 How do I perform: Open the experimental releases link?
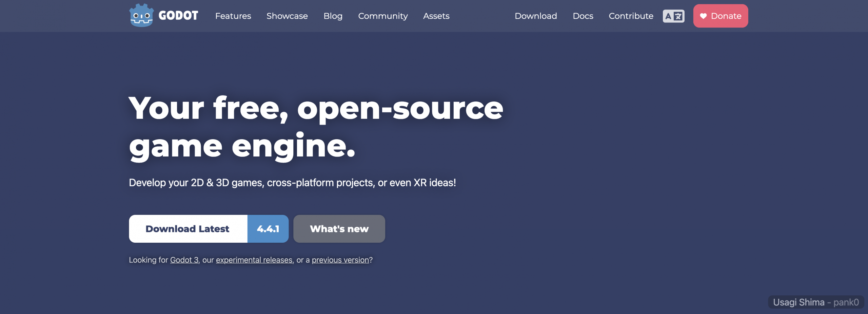tap(254, 260)
